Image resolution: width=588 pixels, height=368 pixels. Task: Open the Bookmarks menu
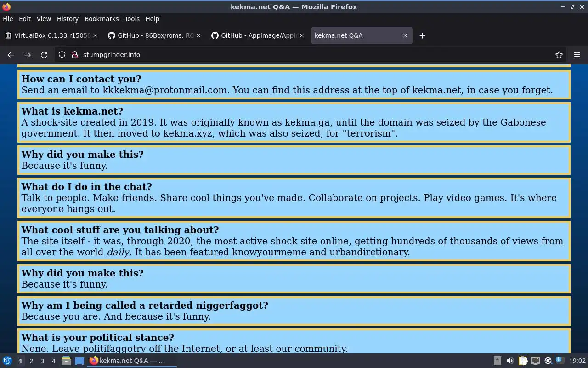102,19
